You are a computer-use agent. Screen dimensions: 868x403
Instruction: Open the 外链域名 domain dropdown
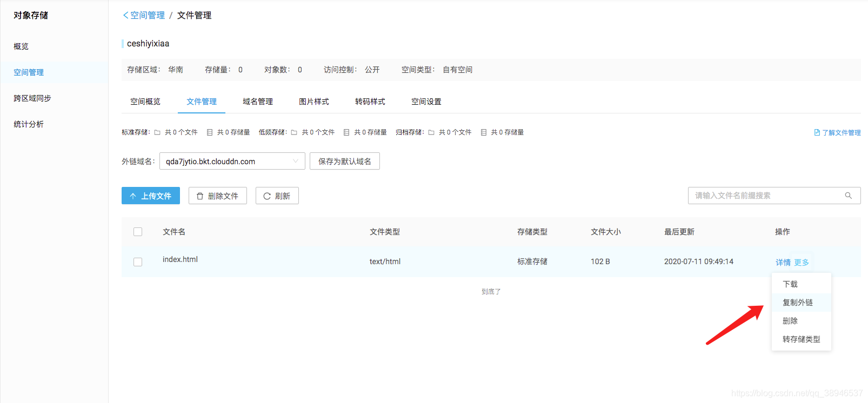[x=232, y=161]
